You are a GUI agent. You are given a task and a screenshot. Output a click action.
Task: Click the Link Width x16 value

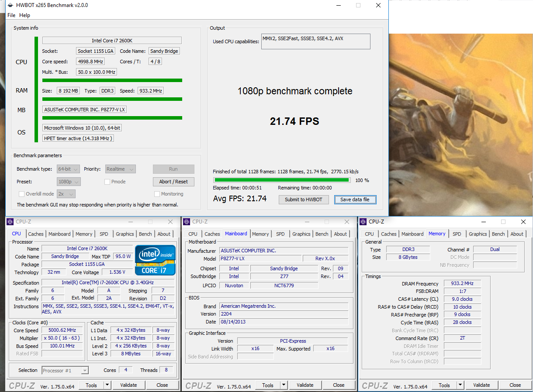256,349
